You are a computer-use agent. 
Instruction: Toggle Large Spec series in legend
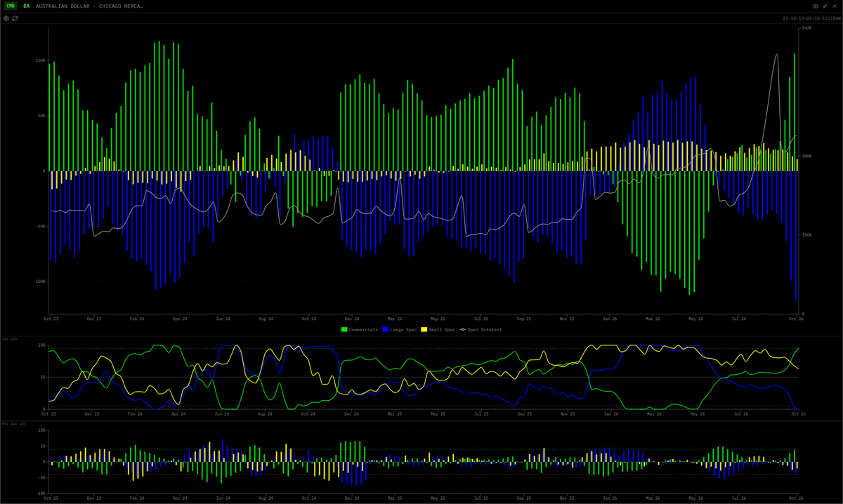[399, 329]
